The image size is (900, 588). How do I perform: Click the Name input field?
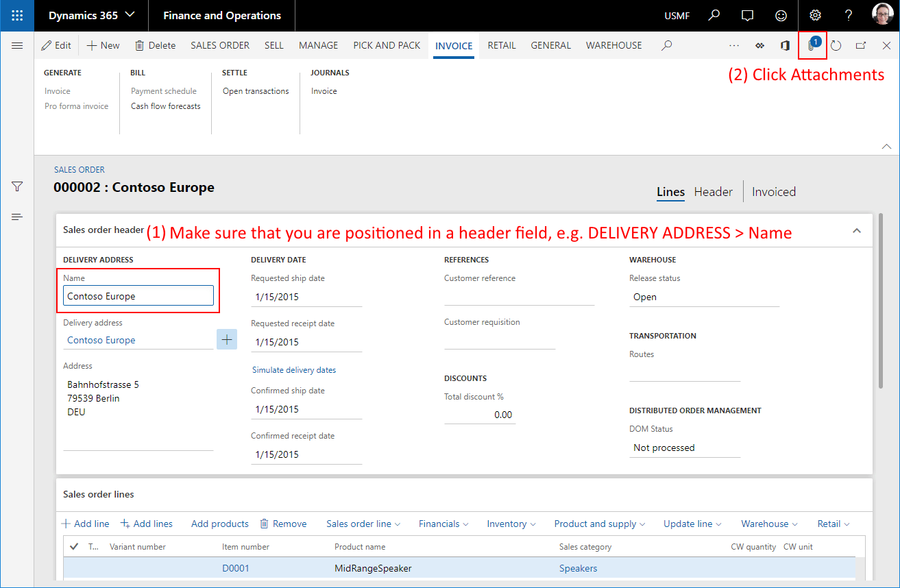point(138,296)
